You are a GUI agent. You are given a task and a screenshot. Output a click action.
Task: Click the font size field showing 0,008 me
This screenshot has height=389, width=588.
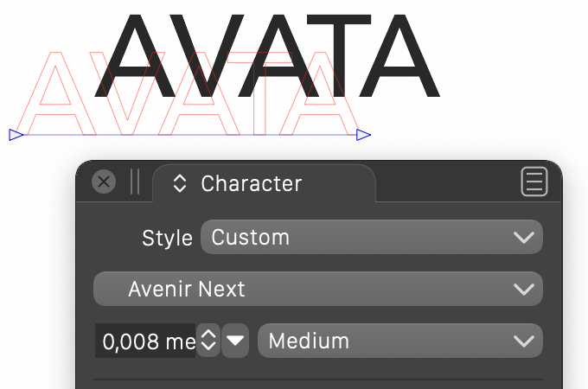click(145, 341)
